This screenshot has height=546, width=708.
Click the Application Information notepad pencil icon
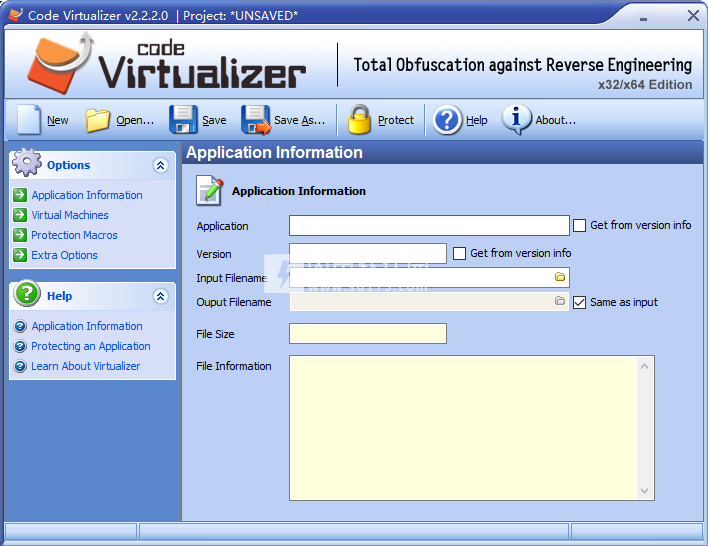[x=210, y=191]
